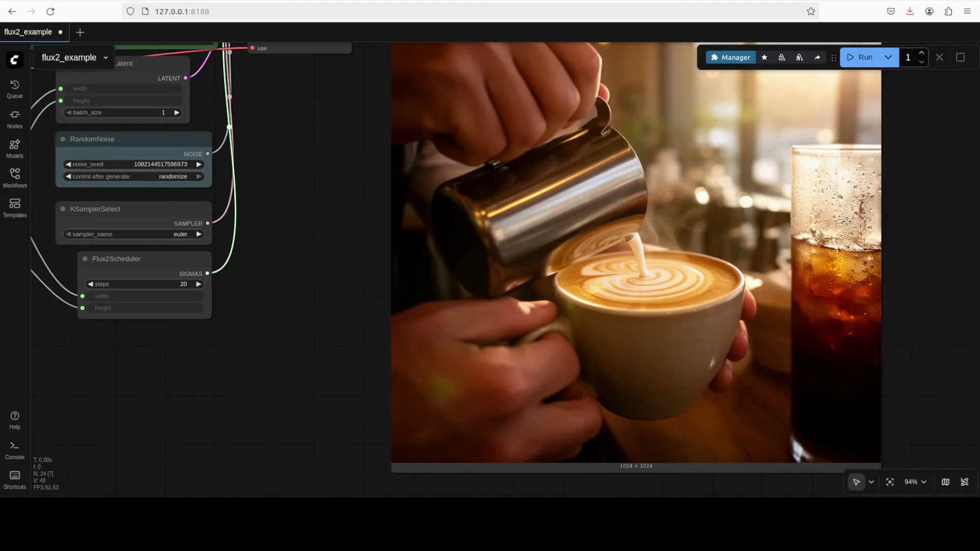Viewport: 980px width, 551px height.
Task: Open the Shortcuts panel
Action: (14, 480)
